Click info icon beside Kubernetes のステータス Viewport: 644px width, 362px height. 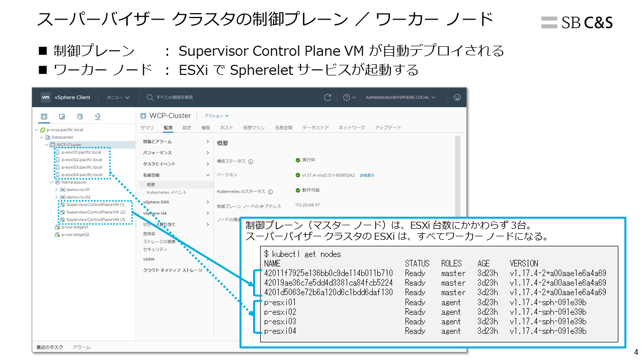pyautogui.click(x=270, y=192)
